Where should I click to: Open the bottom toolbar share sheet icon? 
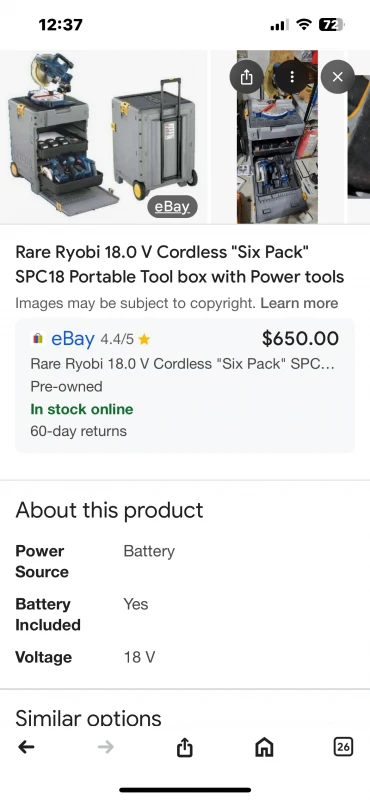(x=185, y=747)
